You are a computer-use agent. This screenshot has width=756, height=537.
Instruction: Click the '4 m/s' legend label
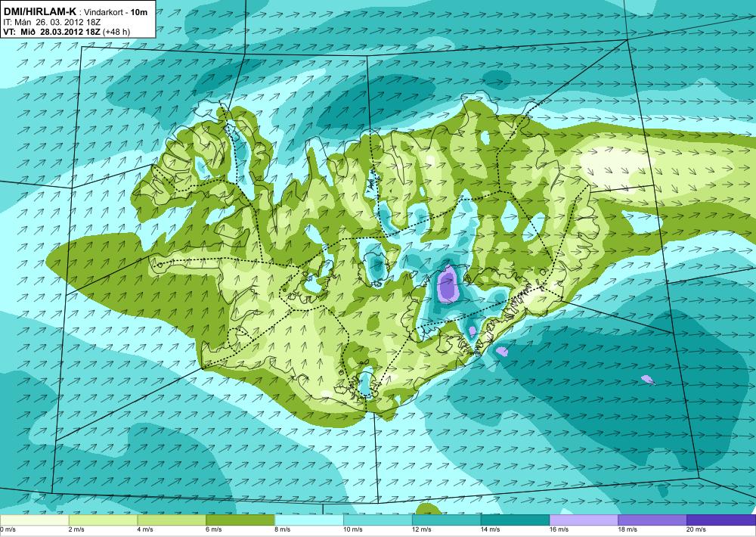[146, 529]
